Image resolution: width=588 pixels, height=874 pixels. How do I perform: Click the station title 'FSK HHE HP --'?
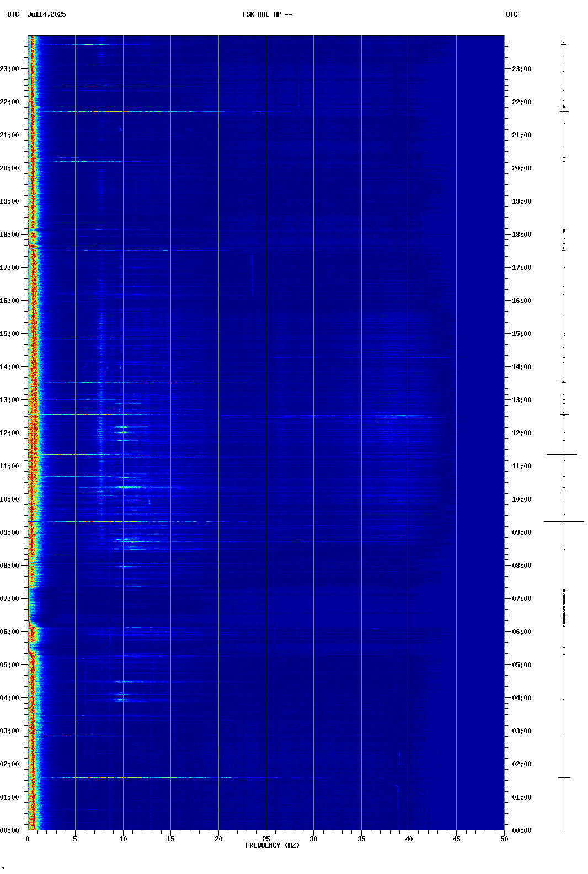268,14
